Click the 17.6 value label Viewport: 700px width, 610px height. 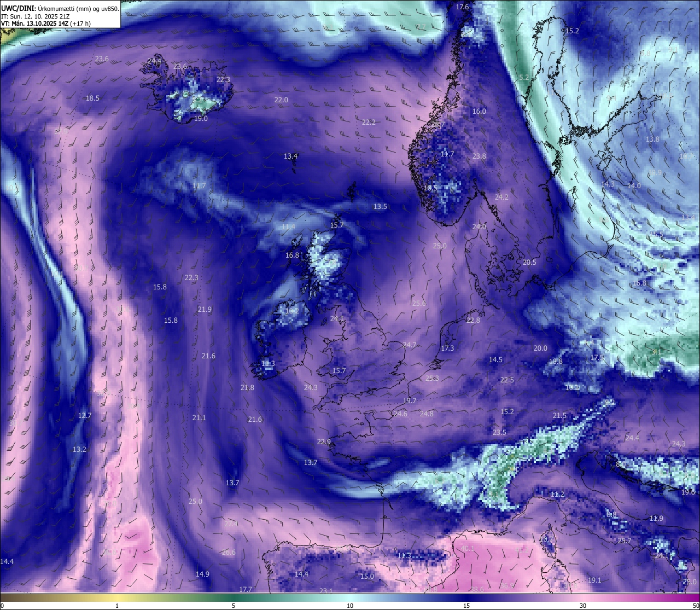463,7
